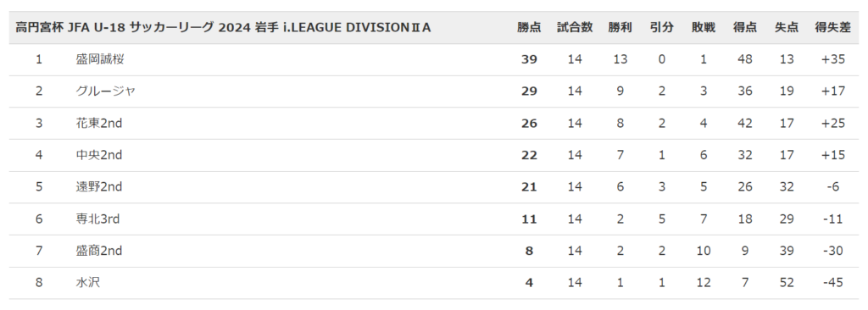868x310 pixels.
Task: Click the 引分 column header
Action: tap(662, 28)
